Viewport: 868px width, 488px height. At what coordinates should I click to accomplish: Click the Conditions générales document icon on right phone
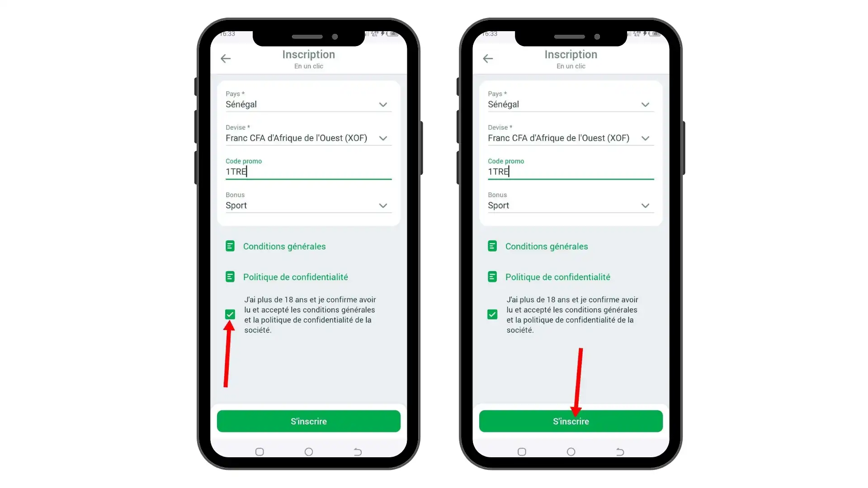coord(492,246)
